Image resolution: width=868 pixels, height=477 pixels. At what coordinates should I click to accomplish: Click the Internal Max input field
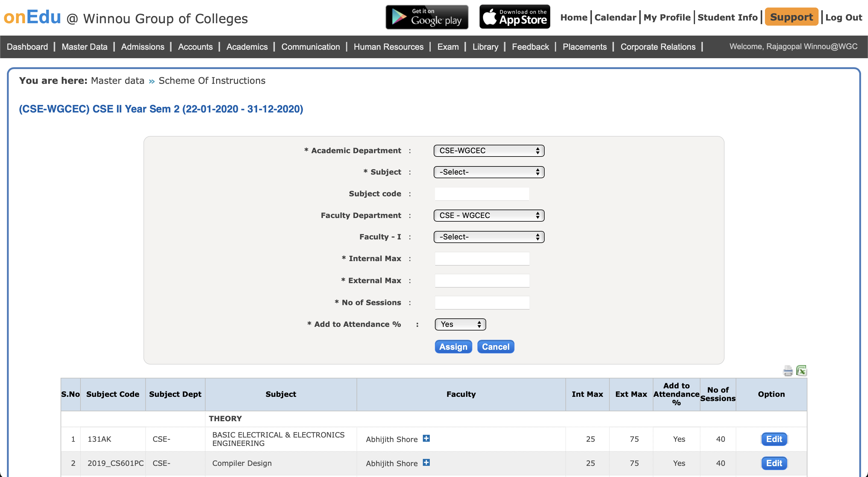(x=482, y=259)
